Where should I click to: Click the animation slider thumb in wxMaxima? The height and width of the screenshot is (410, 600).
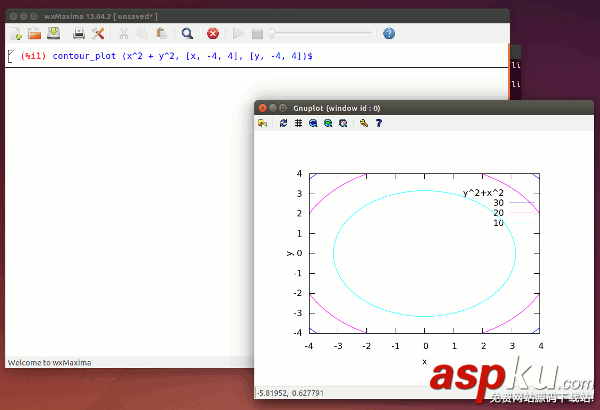point(272,33)
